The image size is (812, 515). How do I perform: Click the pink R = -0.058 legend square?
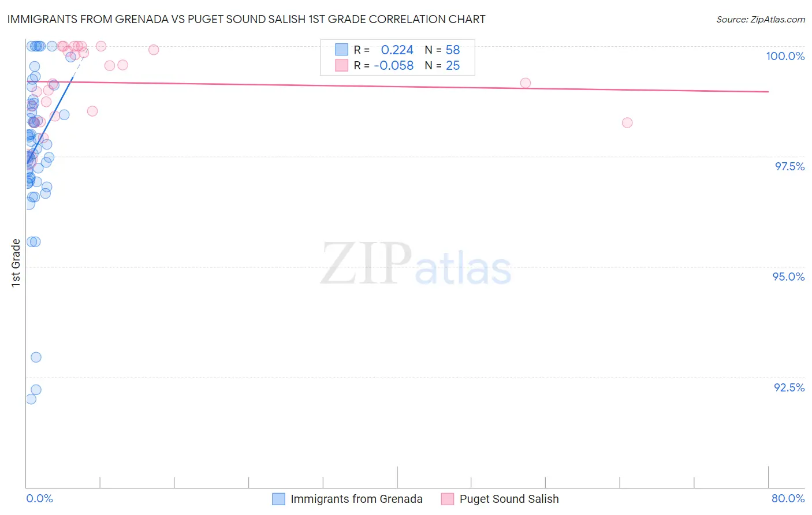341,66
